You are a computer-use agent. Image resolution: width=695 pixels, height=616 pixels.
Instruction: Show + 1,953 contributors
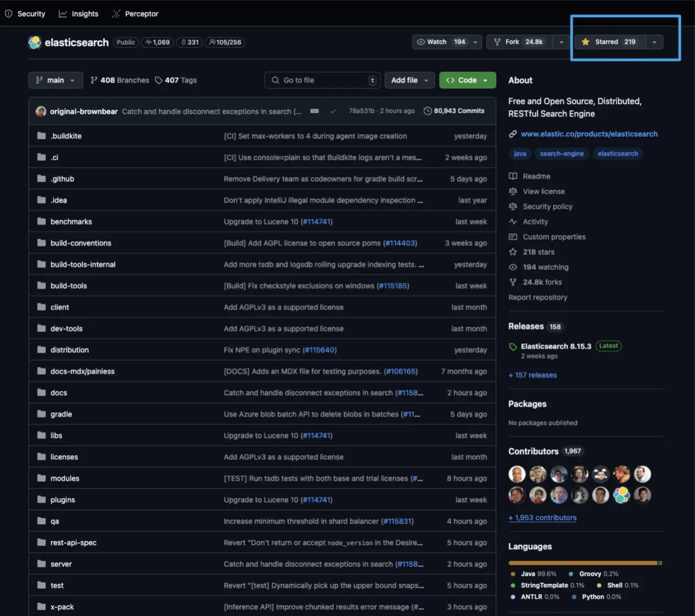click(542, 517)
